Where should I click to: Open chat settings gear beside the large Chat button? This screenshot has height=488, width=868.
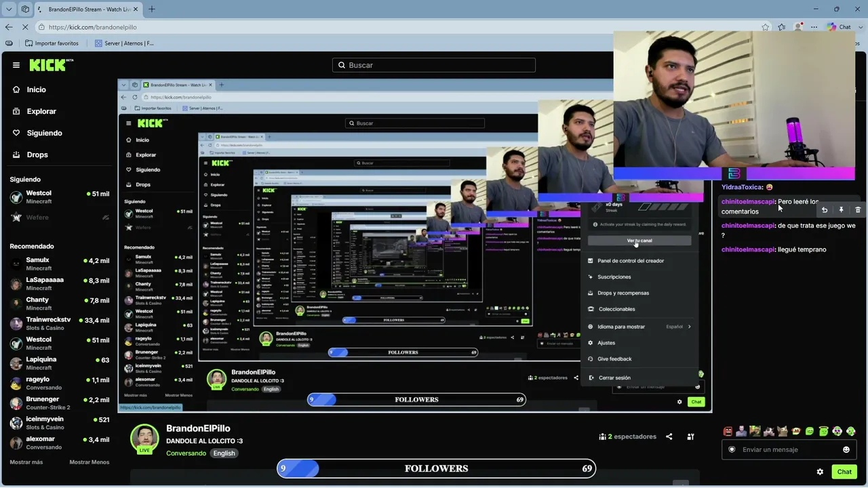point(820,472)
